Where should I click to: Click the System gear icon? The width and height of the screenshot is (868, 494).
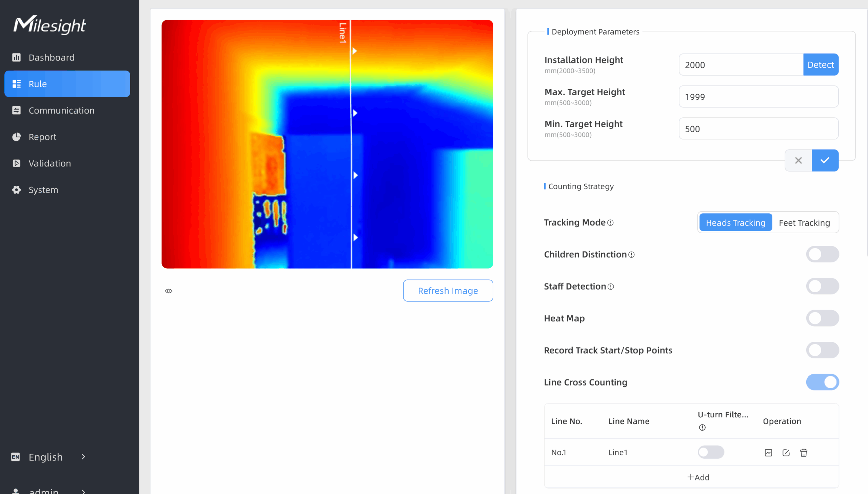tap(16, 190)
